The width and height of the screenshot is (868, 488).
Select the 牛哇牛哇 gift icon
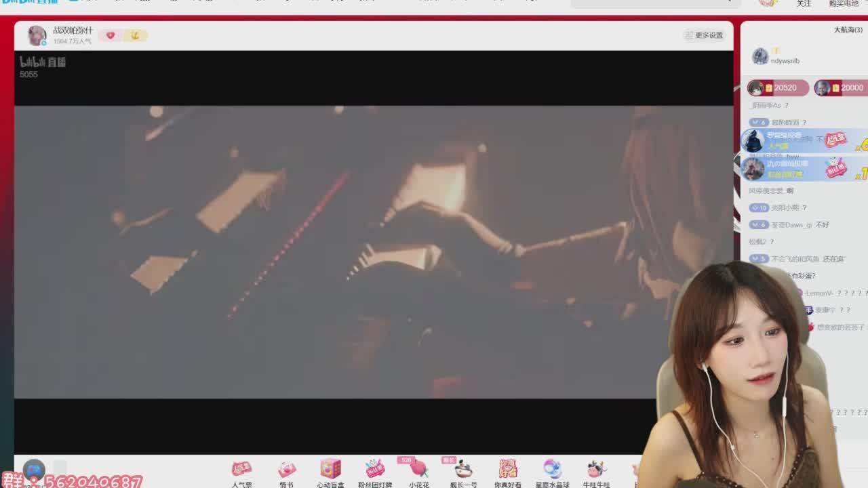[x=596, y=469]
